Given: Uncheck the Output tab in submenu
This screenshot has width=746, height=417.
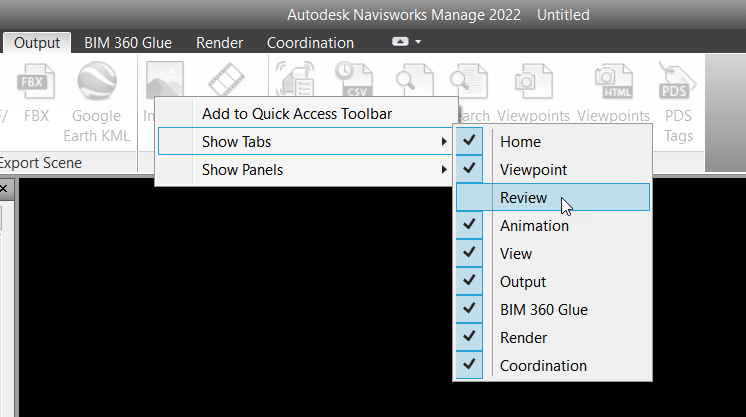Looking at the screenshot, I should [553, 281].
